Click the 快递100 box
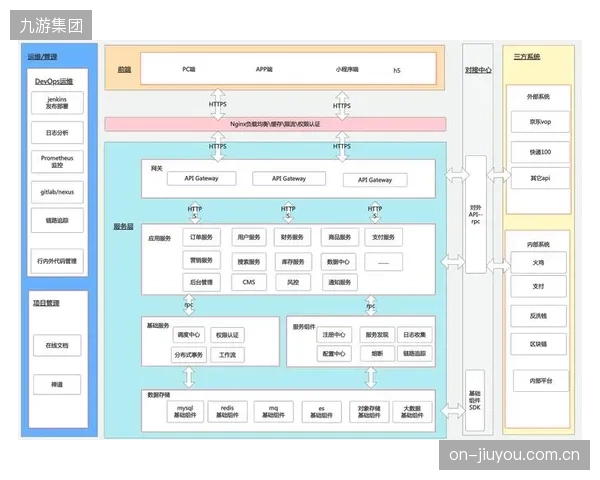 [540, 152]
